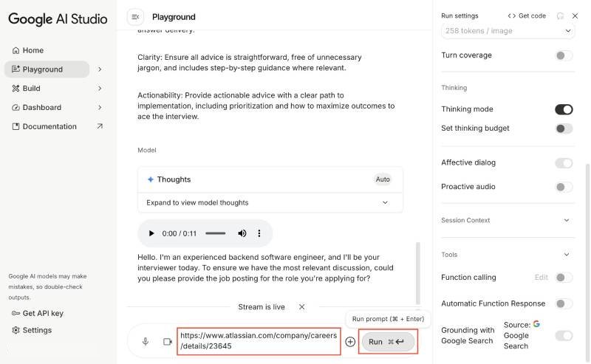Collapse the Tools section
591x364 pixels.
coord(566,255)
